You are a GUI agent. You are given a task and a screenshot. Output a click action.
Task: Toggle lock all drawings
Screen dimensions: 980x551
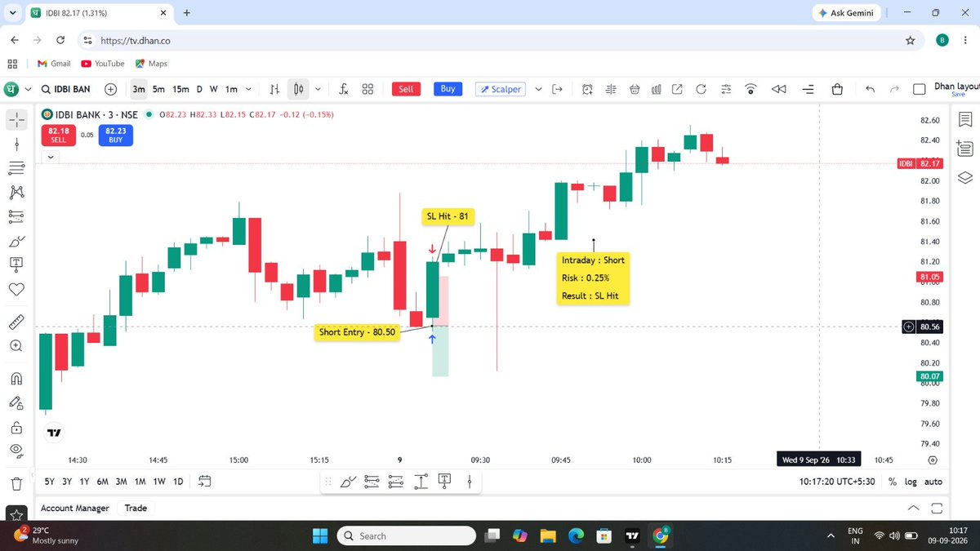pos(16,427)
